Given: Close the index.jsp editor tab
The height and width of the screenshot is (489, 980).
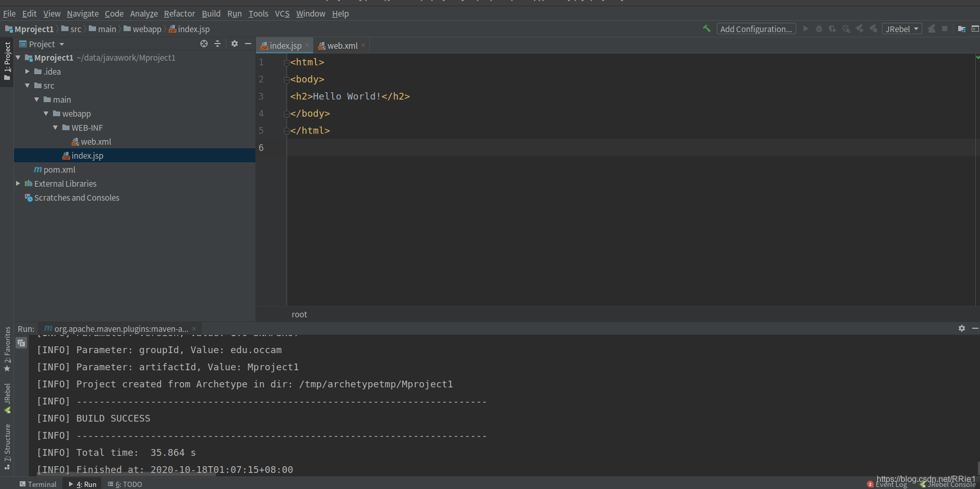Looking at the screenshot, I should click(307, 46).
